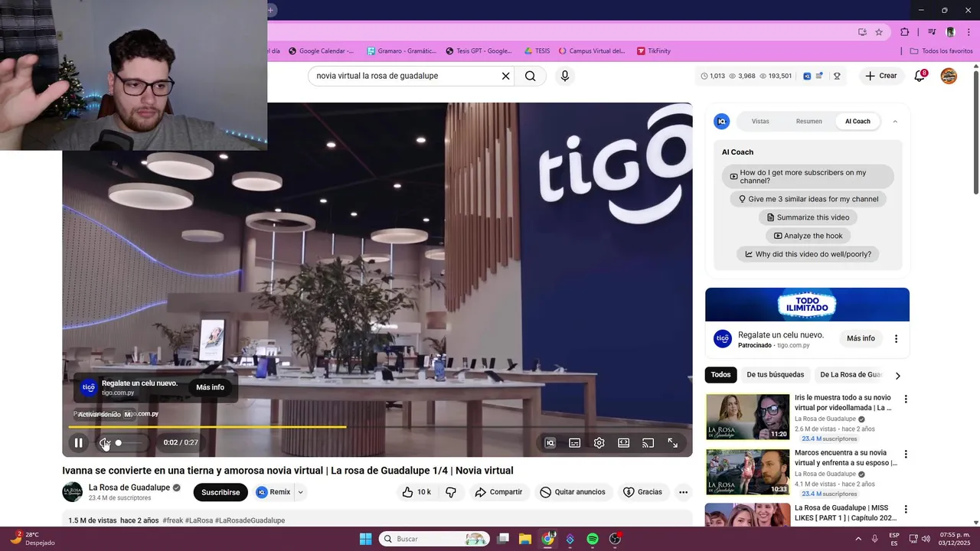Screen dimensions: 980x551
Task: Open Iris novia virtual video thumbnail
Action: pos(747,417)
